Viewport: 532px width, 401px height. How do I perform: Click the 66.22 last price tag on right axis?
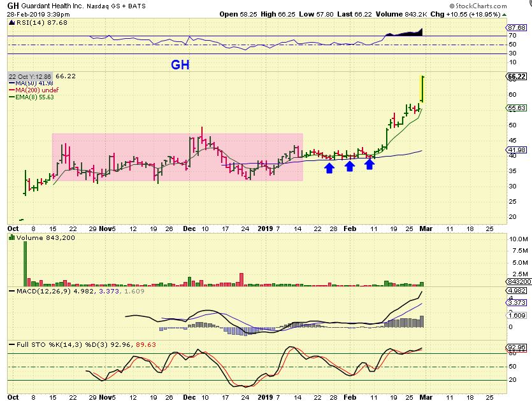pyautogui.click(x=517, y=76)
